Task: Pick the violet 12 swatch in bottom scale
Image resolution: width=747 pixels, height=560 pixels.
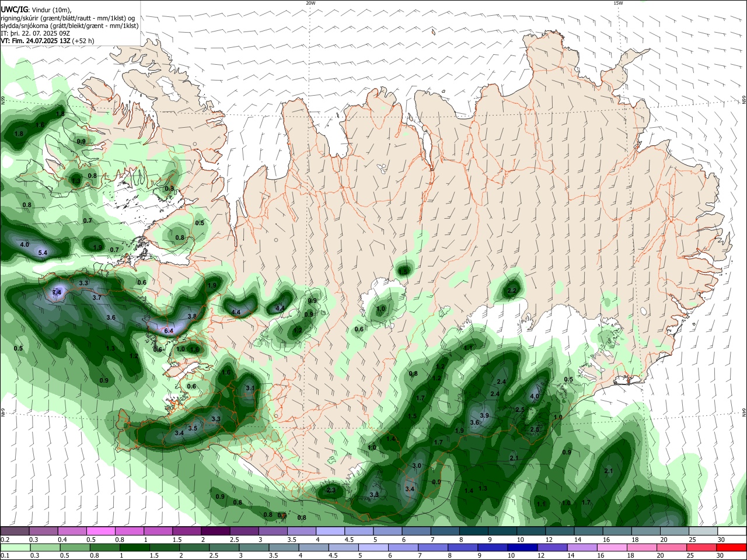Action: [x=553, y=547]
